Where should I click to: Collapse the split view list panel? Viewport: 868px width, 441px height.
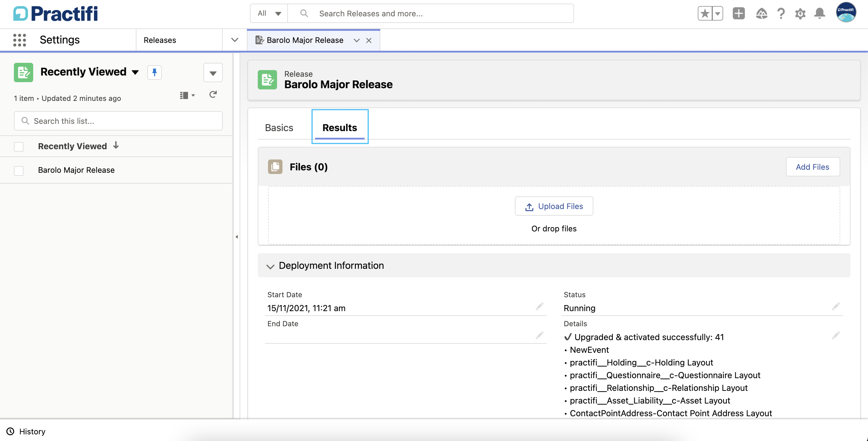(237, 237)
